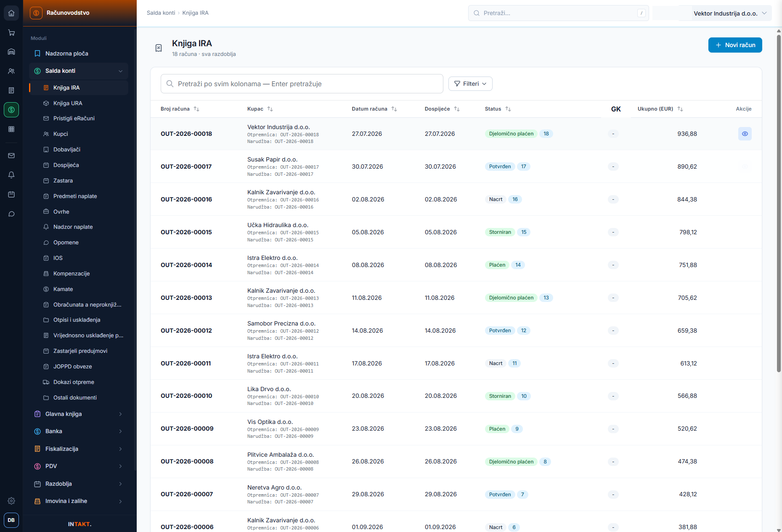Open Knjiga URA in the sidebar

click(x=79, y=103)
